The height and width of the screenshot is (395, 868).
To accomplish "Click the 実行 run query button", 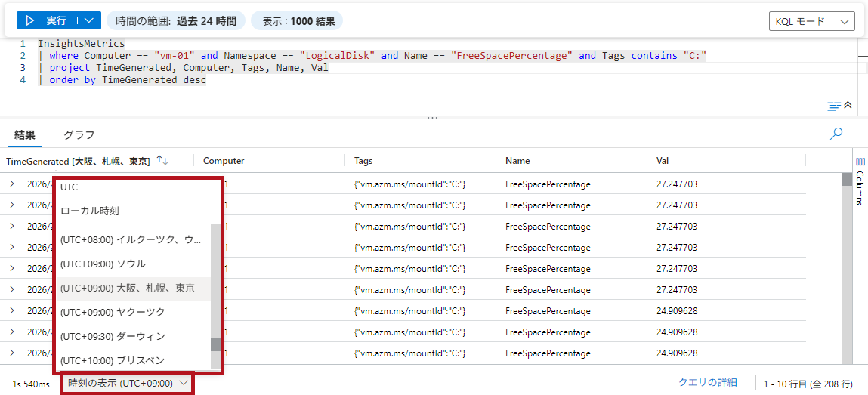I will coord(47,20).
